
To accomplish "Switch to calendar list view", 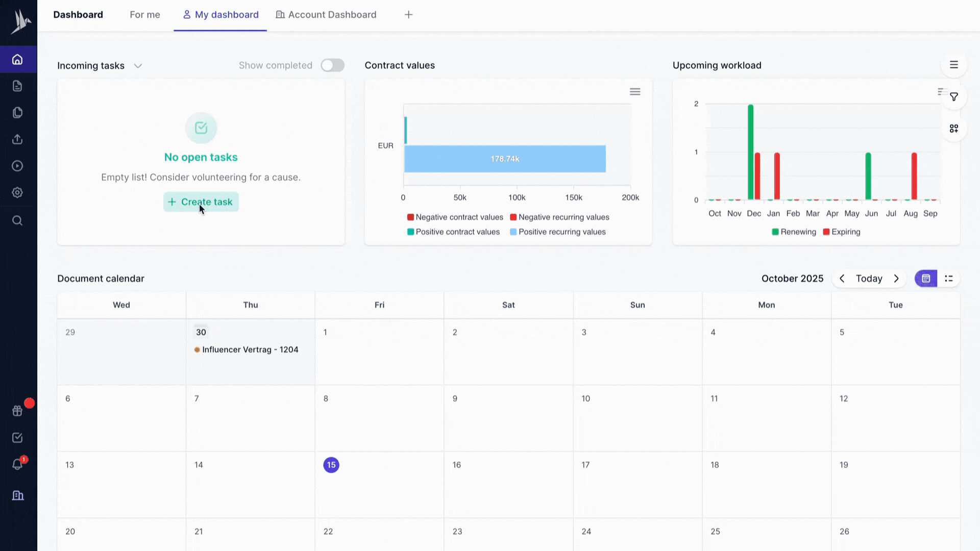I will pyautogui.click(x=949, y=279).
